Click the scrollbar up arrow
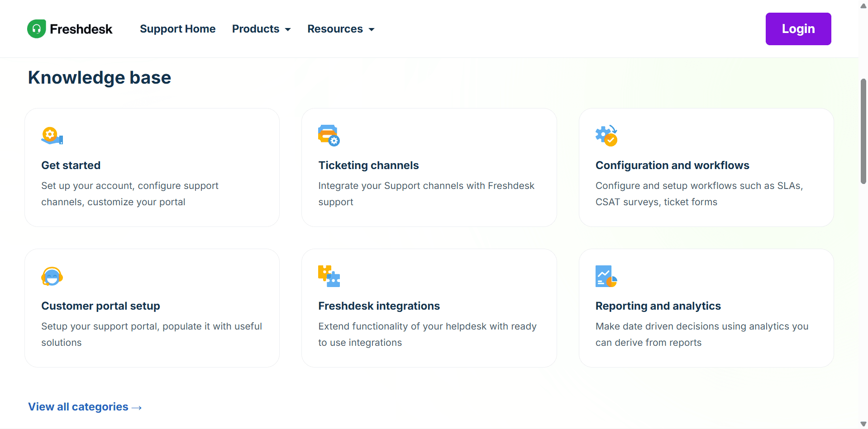The width and height of the screenshot is (868, 429). click(863, 5)
